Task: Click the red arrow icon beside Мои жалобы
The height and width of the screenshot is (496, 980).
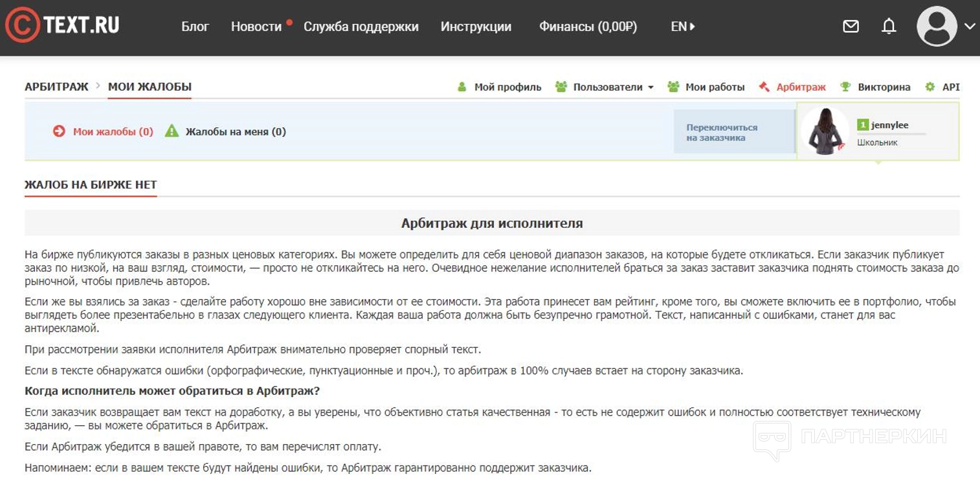Action: tap(59, 131)
